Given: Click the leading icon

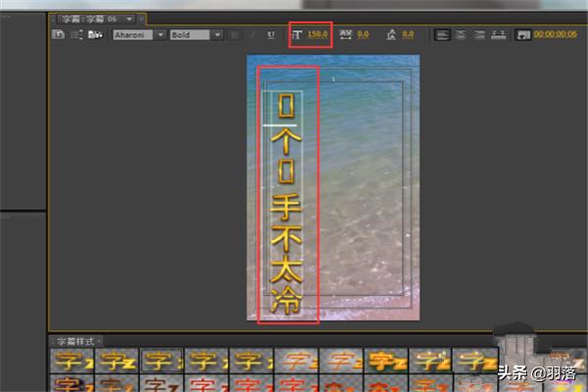Looking at the screenshot, I should coord(391,35).
